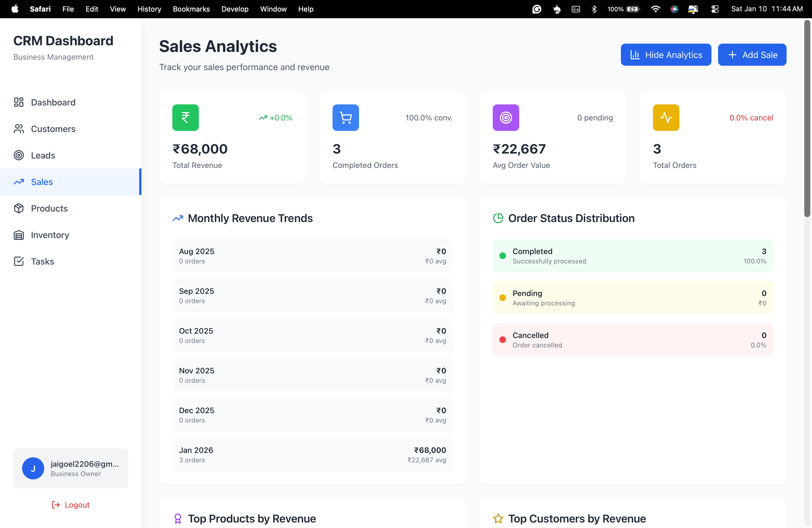812x528 pixels.
Task: Click the blue shopping cart orders icon
Action: pos(345,117)
